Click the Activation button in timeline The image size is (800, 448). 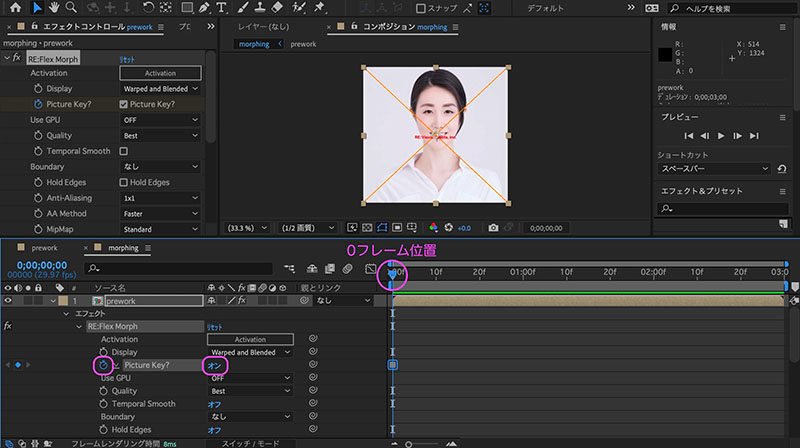[250, 339]
